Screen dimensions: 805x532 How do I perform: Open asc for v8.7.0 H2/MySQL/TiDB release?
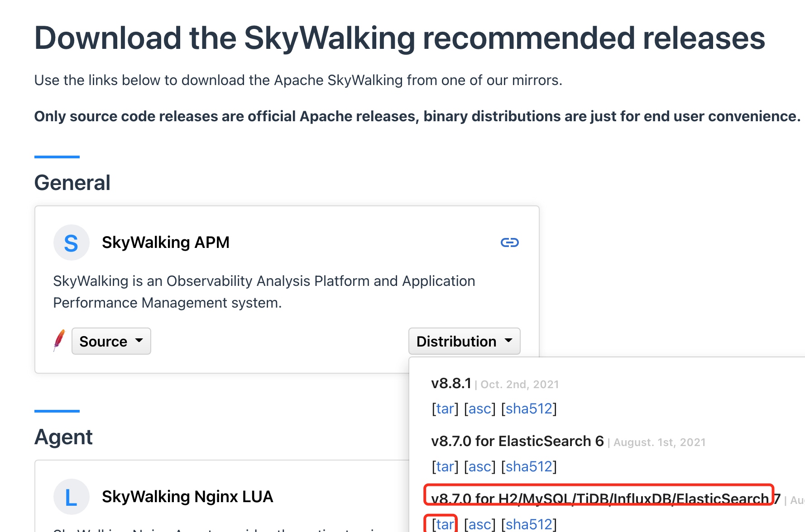pos(480,524)
